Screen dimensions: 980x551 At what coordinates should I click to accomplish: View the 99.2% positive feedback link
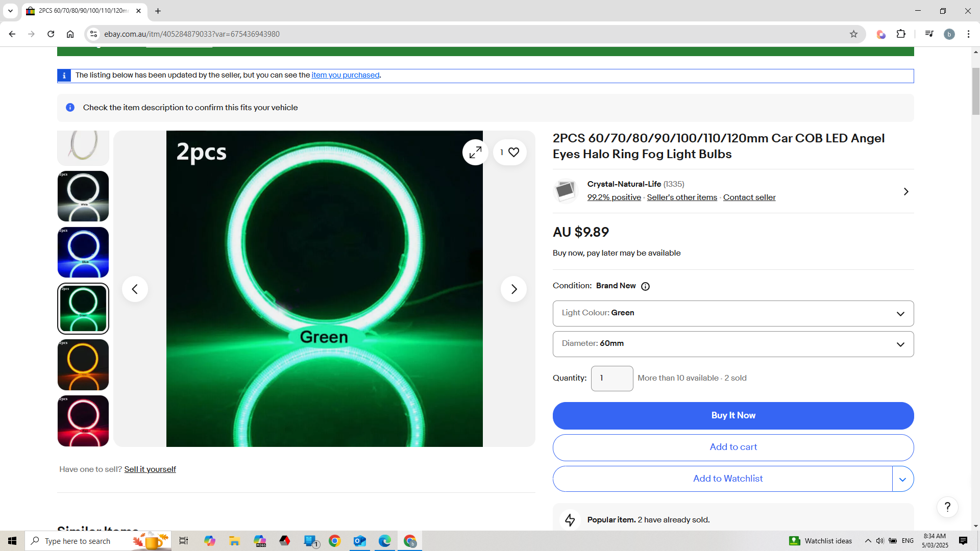click(x=614, y=197)
